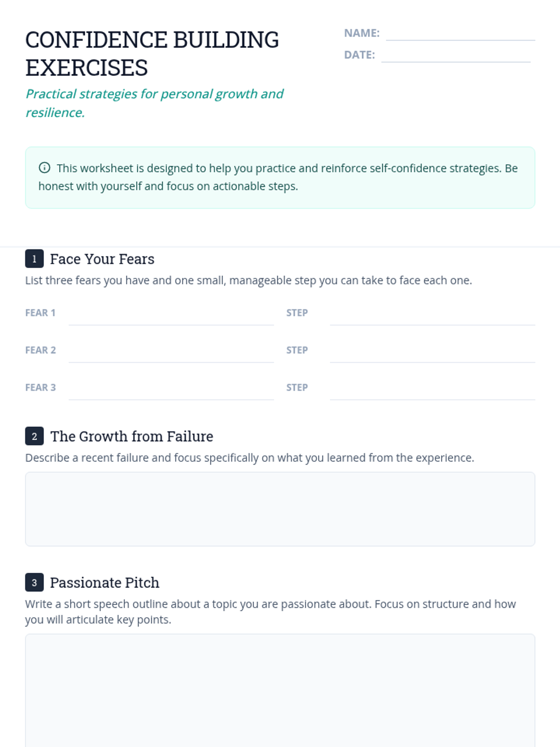This screenshot has width=560, height=747.
Task: Click the Face Your Fears heading
Action: 102,259
